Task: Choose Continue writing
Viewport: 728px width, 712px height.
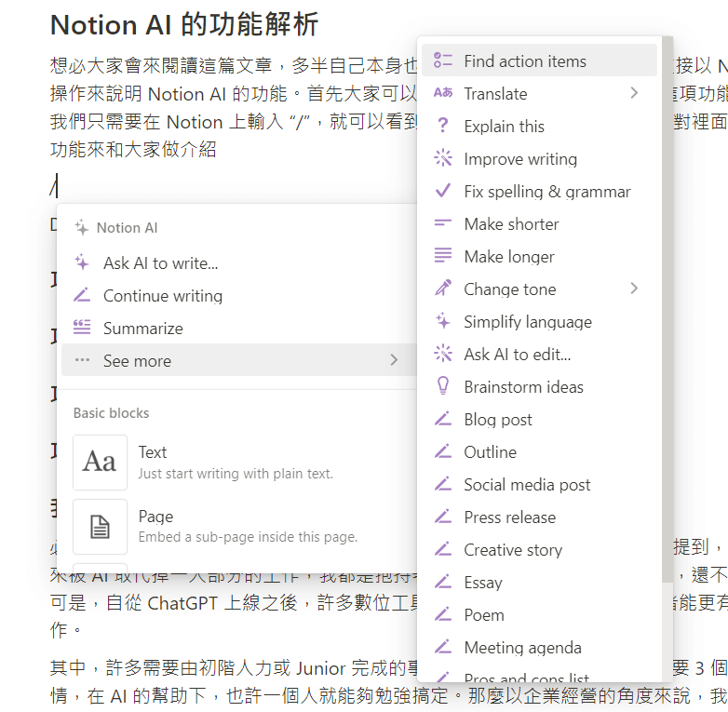Action: tap(239, 295)
